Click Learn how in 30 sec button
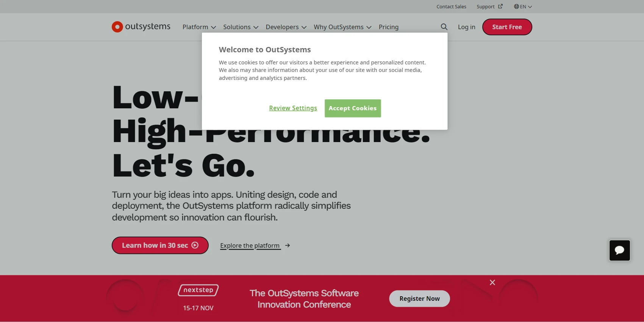Viewport: 644px width, 322px height. click(x=160, y=245)
